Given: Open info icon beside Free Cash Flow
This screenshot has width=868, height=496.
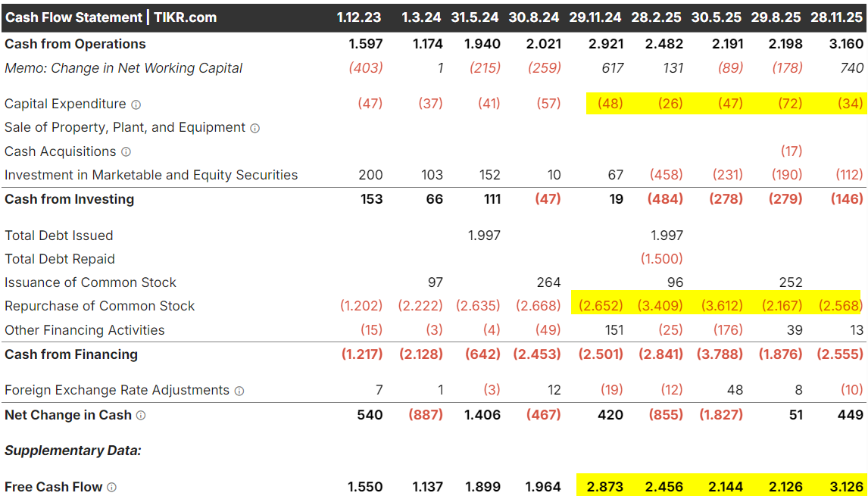Looking at the screenshot, I should [x=111, y=487].
